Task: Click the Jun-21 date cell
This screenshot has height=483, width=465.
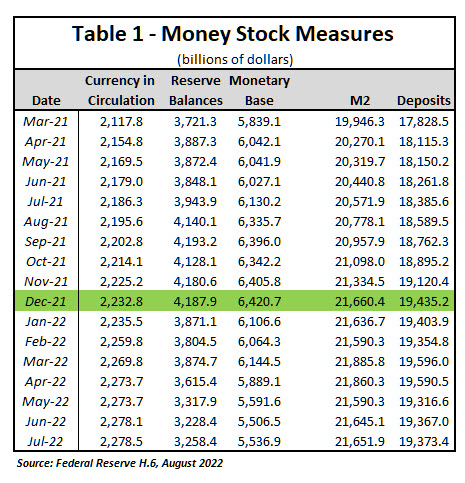Action: pyautogui.click(x=46, y=181)
